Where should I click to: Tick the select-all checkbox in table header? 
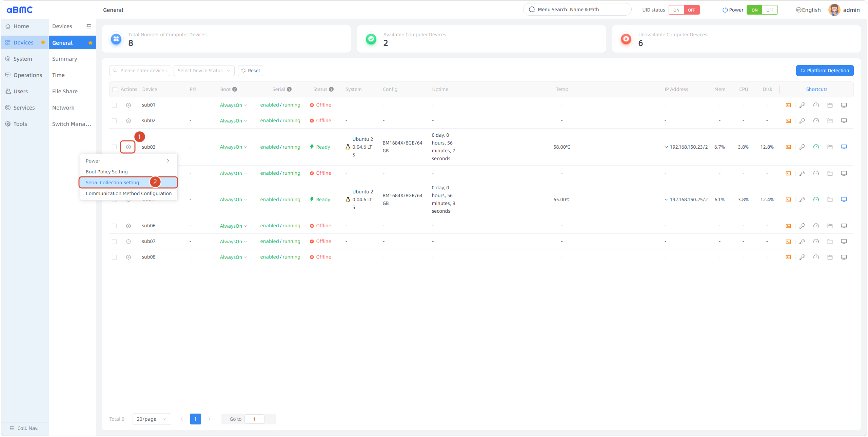click(x=115, y=90)
